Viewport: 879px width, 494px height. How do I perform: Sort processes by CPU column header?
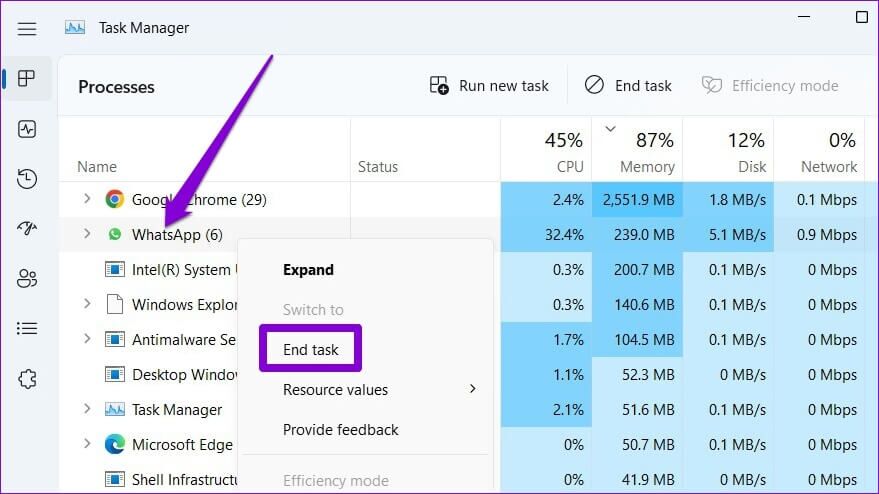(x=563, y=152)
